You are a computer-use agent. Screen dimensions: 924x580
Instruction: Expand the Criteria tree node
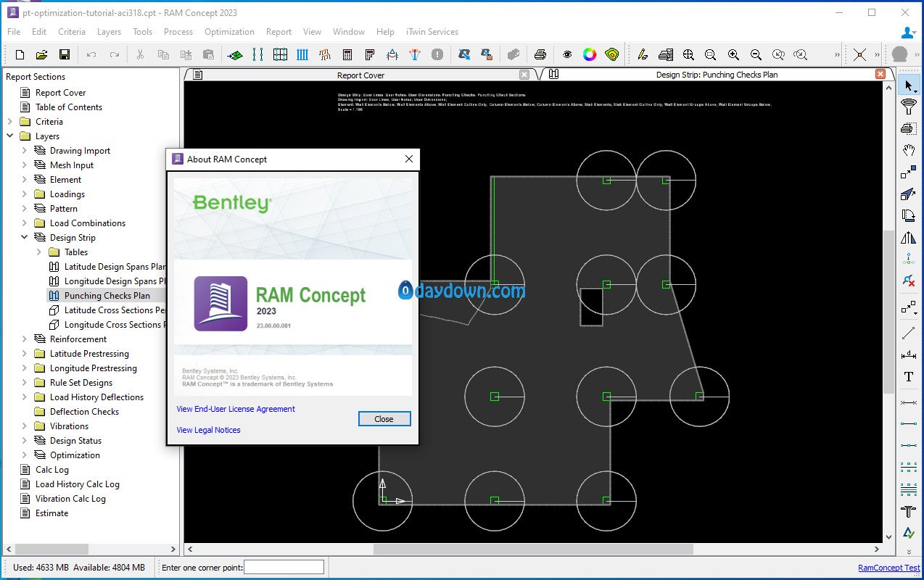click(x=10, y=122)
